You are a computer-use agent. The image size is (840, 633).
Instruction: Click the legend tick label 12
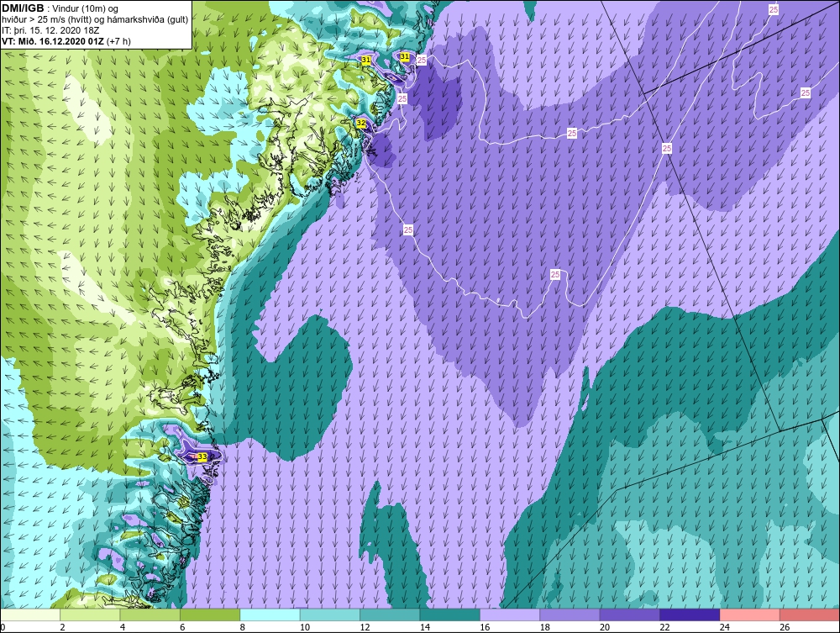tap(365, 627)
